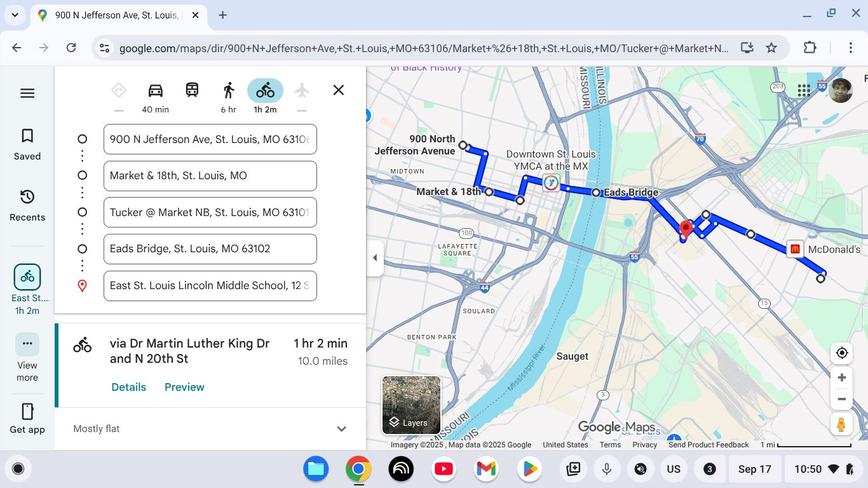
Task: Open the Maps hamburger menu
Action: [27, 93]
